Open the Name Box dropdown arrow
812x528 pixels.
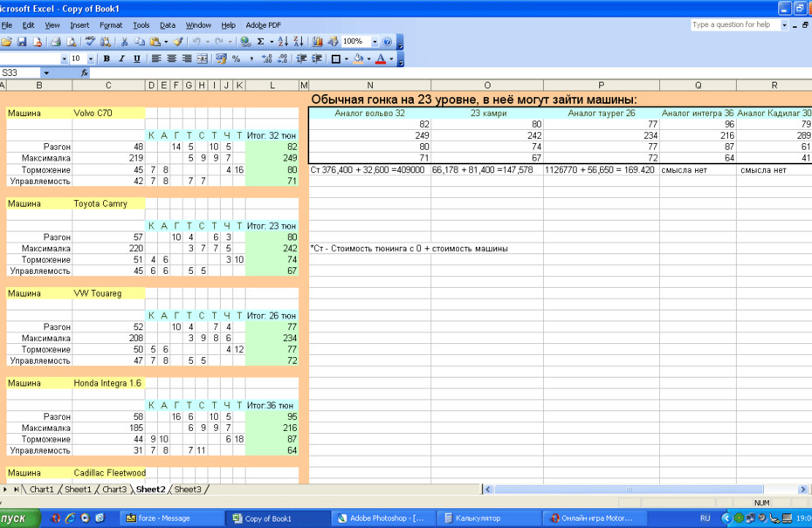[46, 73]
